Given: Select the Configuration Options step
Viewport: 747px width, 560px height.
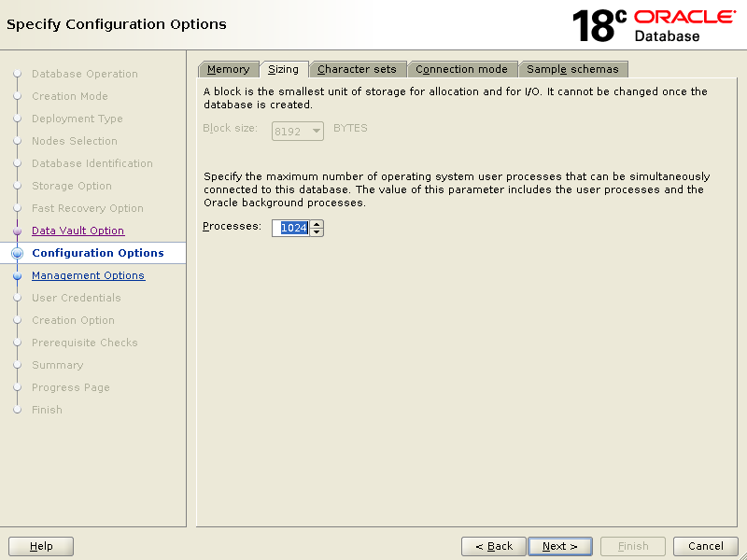Looking at the screenshot, I should (x=98, y=253).
